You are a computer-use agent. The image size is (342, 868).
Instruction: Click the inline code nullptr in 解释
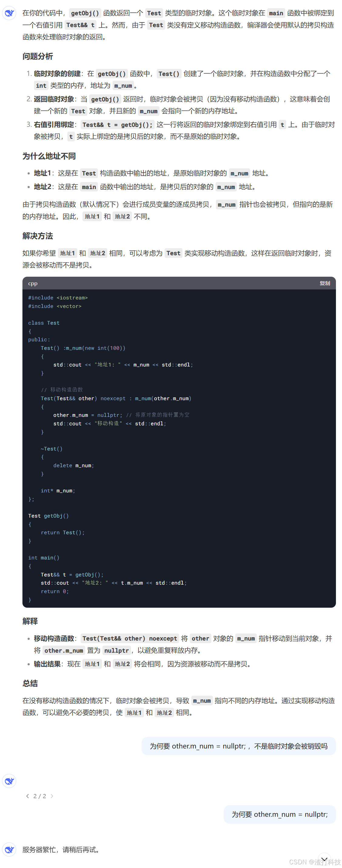click(116, 650)
